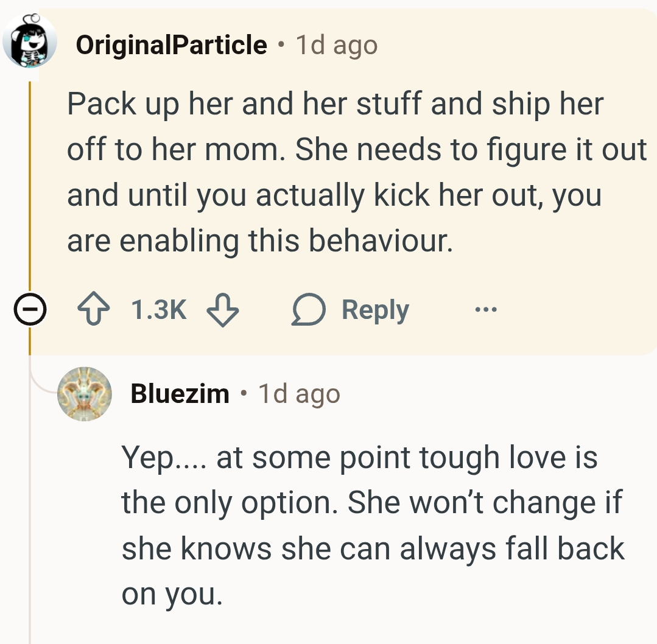
Task: Downvote OriginalParticle's comment
Action: point(222,310)
